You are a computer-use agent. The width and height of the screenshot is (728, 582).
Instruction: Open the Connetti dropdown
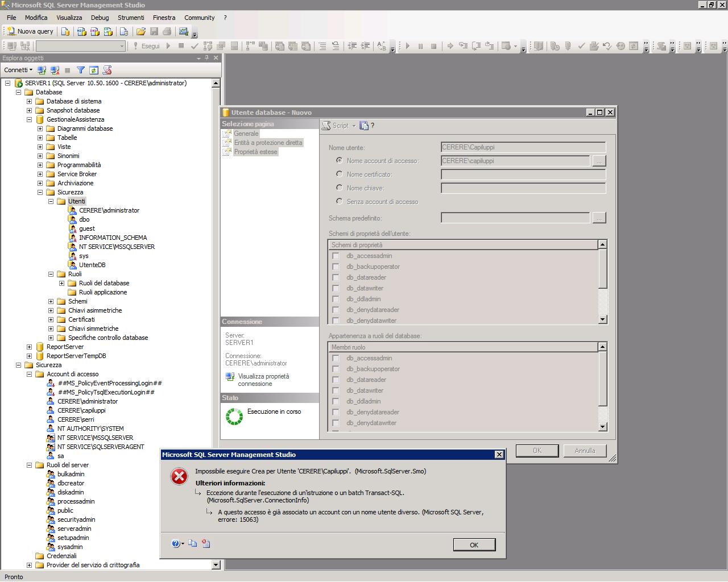coord(18,70)
